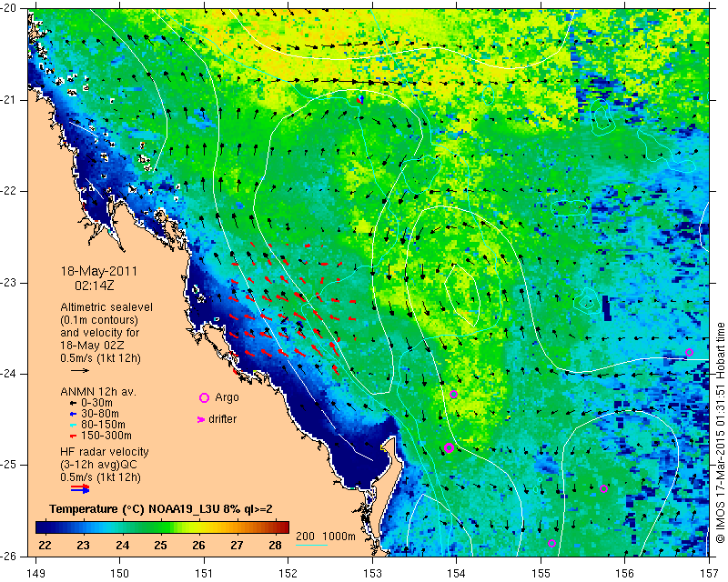Click the 153 longitude axis label
728x582 pixels.
pyautogui.click(x=372, y=574)
